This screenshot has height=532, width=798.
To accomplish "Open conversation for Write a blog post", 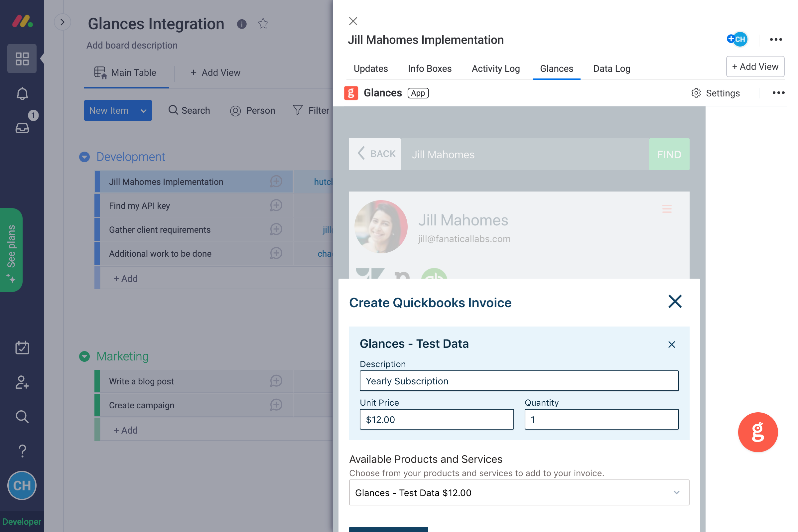I will point(276,381).
